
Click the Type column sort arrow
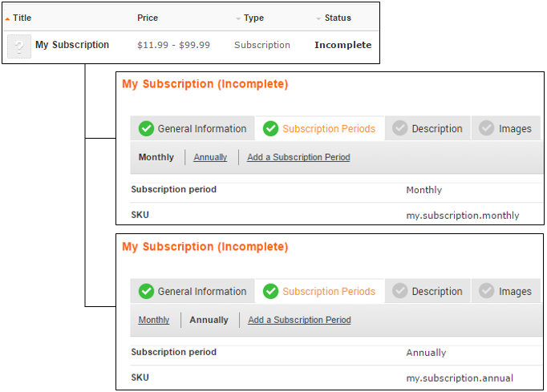[238, 18]
